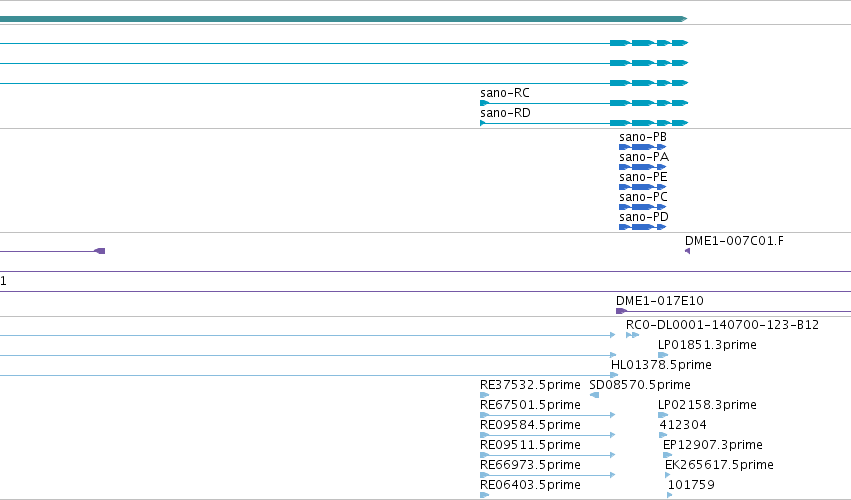The height and width of the screenshot is (500, 851).
Task: Click the LP01851.3prime EST label
Action: click(707, 345)
